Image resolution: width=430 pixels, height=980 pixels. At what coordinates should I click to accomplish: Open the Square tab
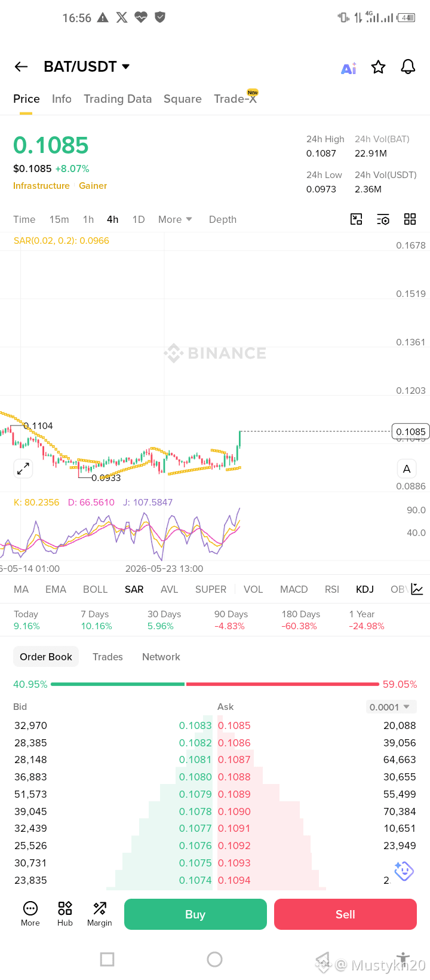pos(183,99)
